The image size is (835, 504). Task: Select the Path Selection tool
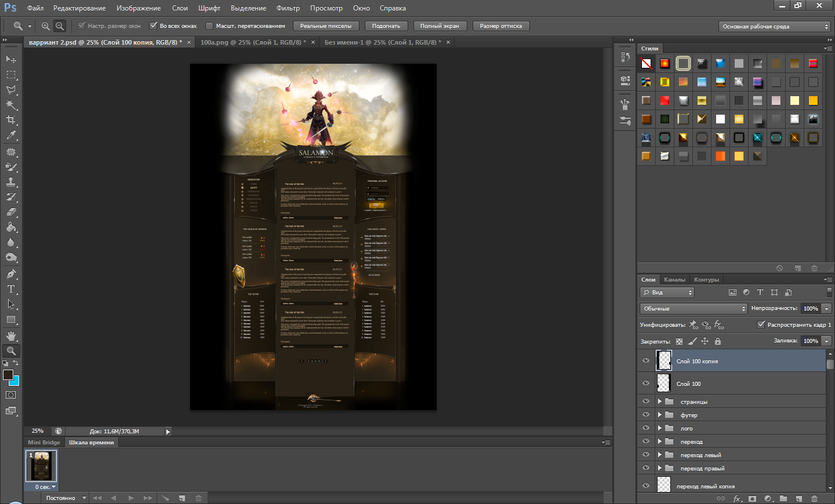(x=11, y=304)
